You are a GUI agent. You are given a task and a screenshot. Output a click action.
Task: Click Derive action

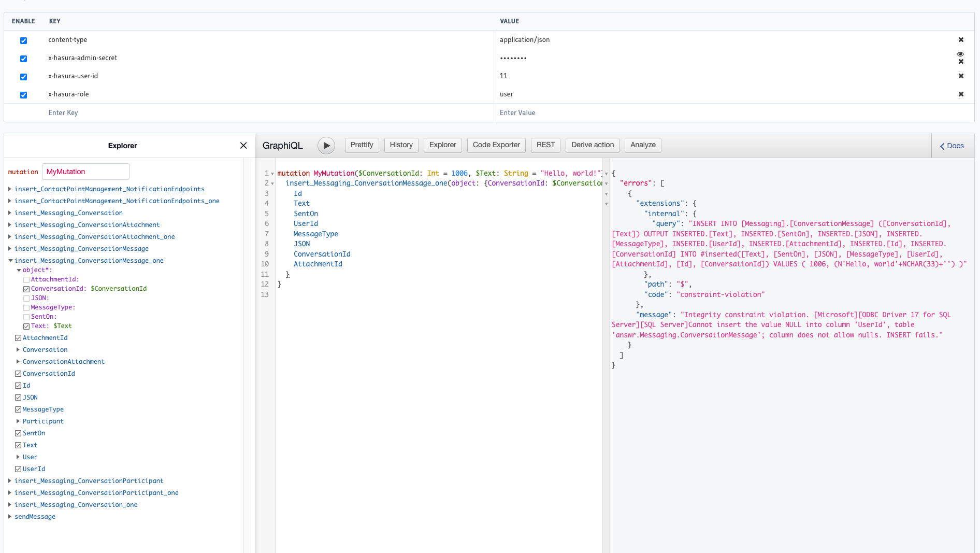pos(593,145)
